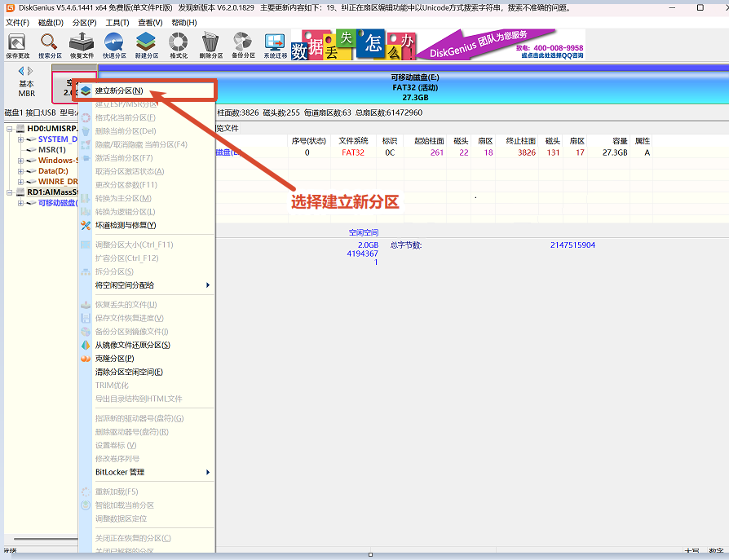Expand the Windows-S partition tree node
Screen dimensions: 729x560
coord(20,161)
